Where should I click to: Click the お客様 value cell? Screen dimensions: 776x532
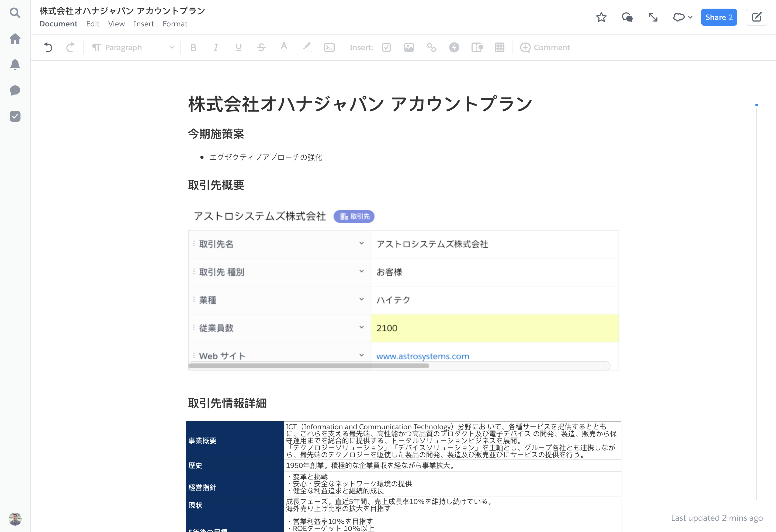(x=494, y=272)
